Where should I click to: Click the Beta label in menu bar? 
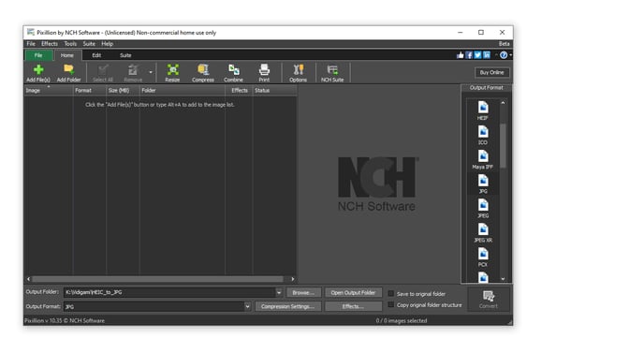(x=505, y=44)
